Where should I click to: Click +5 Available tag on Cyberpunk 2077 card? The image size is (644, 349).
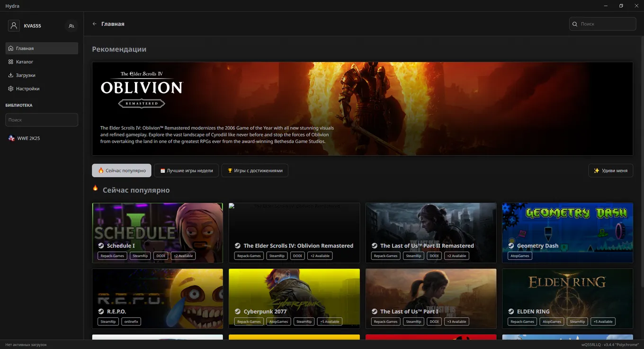330,322
